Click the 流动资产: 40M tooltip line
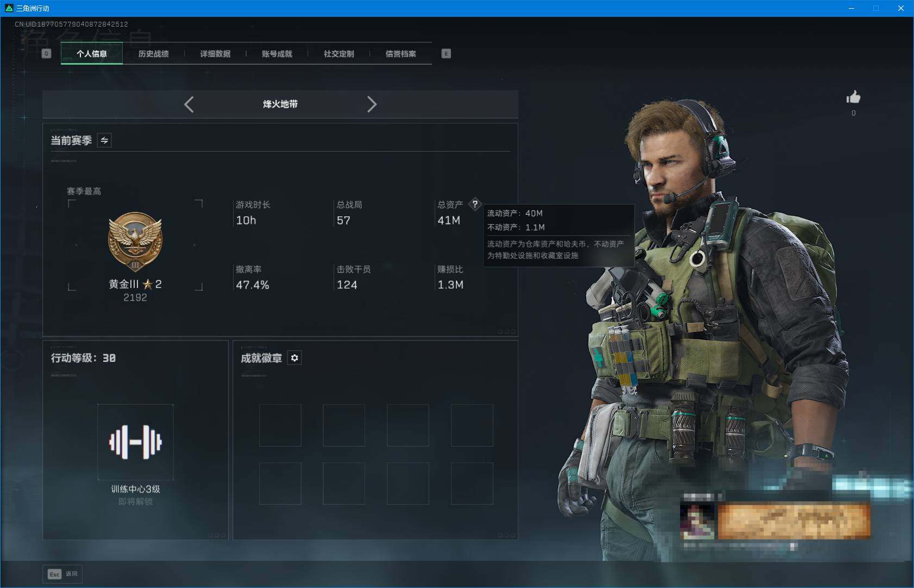This screenshot has width=914, height=588. tap(515, 214)
